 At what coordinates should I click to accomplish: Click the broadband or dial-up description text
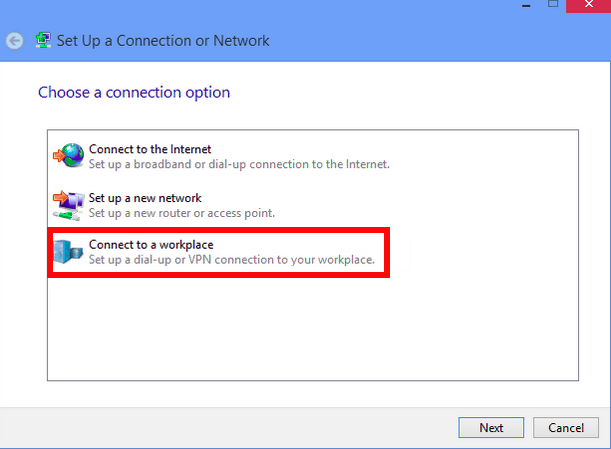click(x=239, y=164)
